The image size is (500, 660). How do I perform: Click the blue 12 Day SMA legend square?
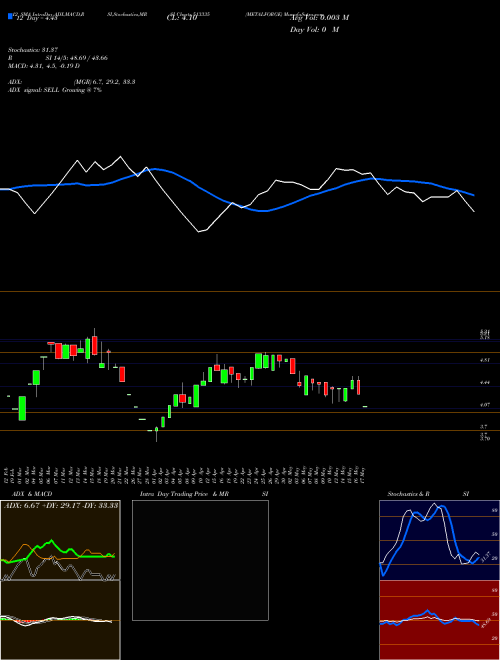(x=10, y=17)
